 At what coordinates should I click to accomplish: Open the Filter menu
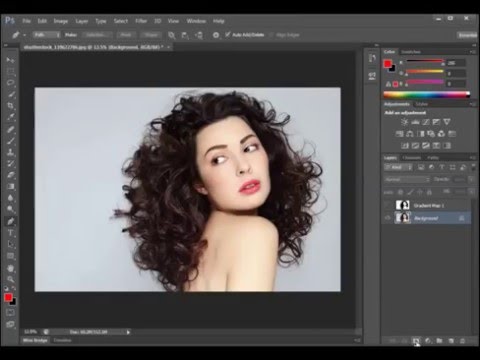tap(141, 21)
